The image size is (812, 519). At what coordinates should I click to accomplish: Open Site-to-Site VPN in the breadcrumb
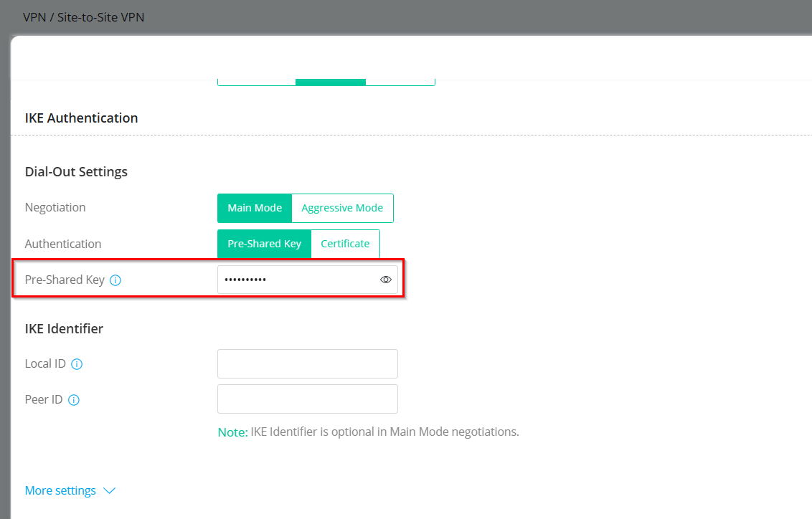point(100,16)
